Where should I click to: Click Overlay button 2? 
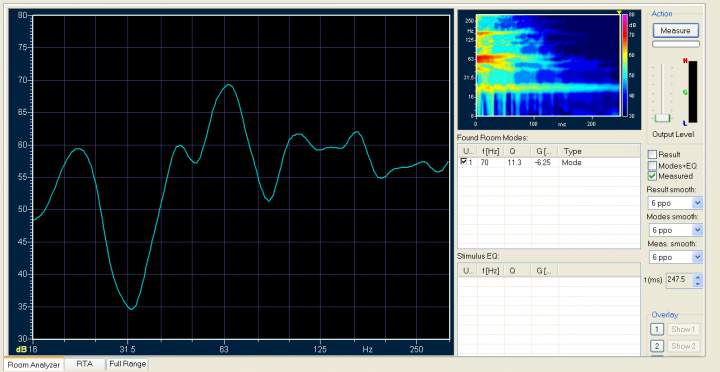[657, 346]
